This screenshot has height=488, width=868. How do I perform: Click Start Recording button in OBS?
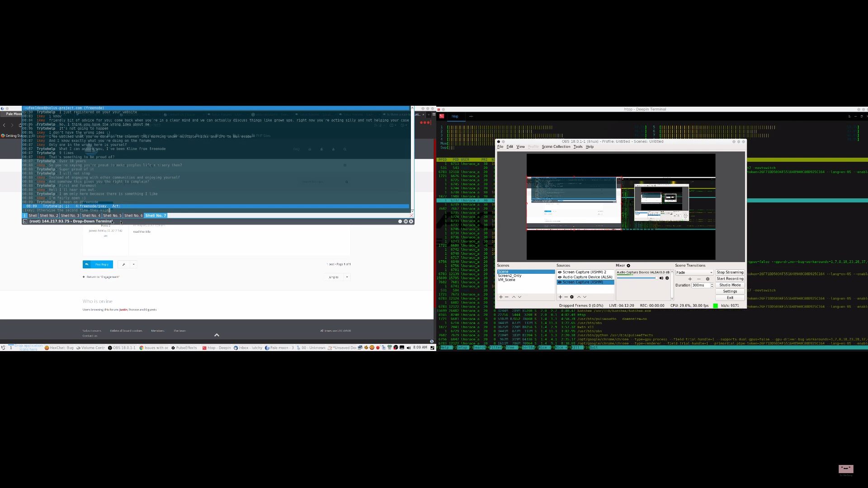pyautogui.click(x=730, y=279)
